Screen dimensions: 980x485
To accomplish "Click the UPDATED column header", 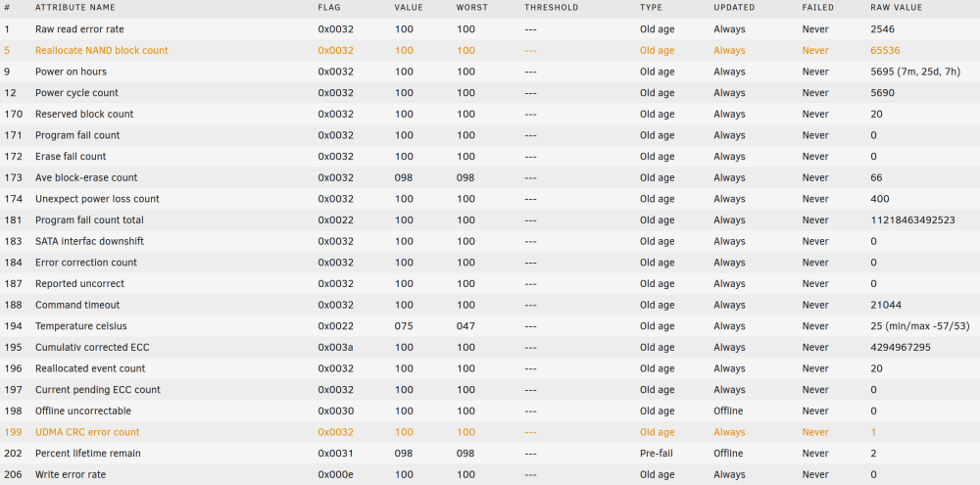I will (734, 8).
